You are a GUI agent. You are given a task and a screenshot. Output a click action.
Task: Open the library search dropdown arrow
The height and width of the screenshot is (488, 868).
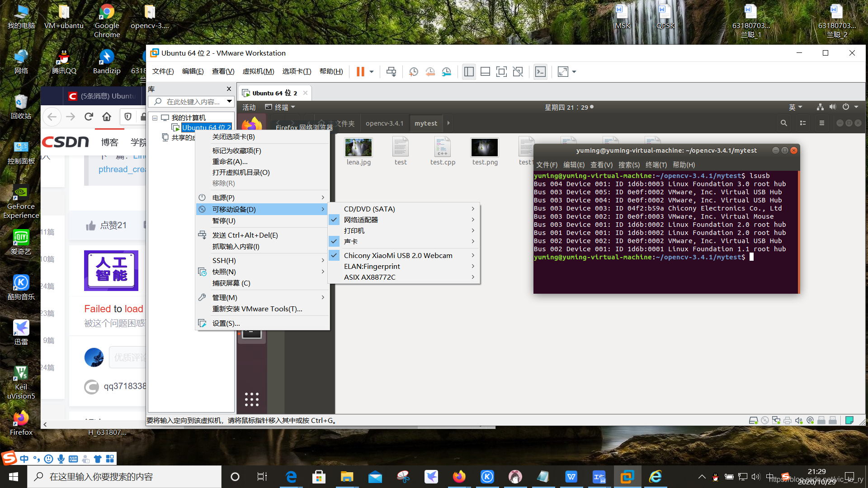pos(229,102)
